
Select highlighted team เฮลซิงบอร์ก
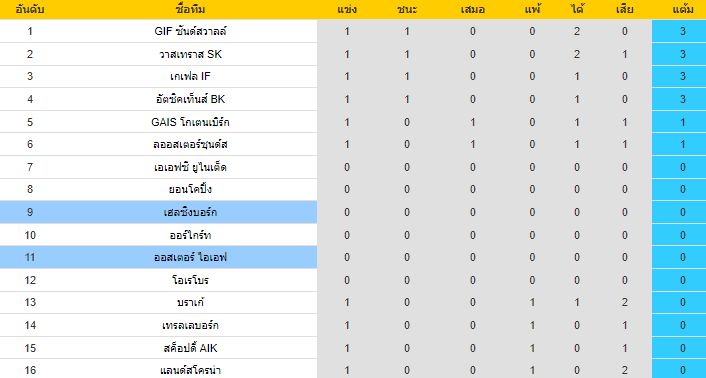(x=190, y=212)
